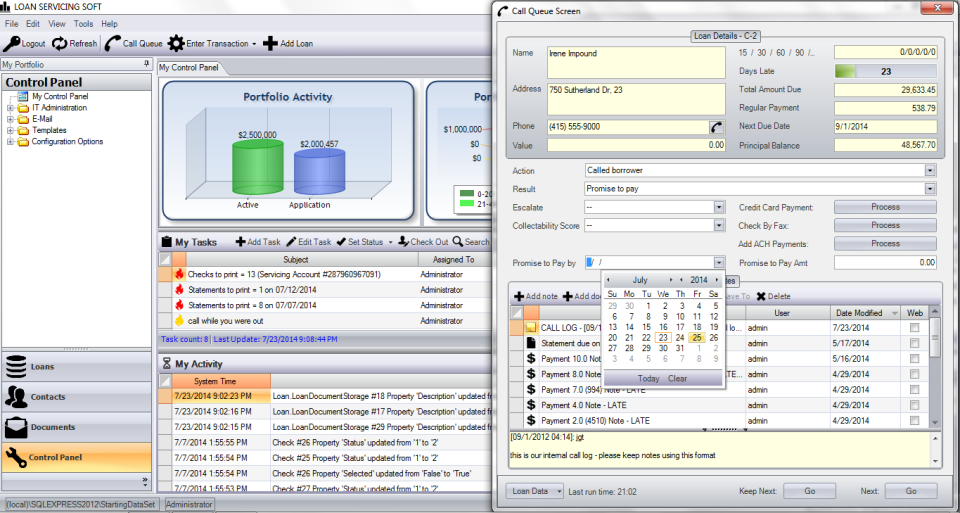Open the View menu

tap(57, 24)
